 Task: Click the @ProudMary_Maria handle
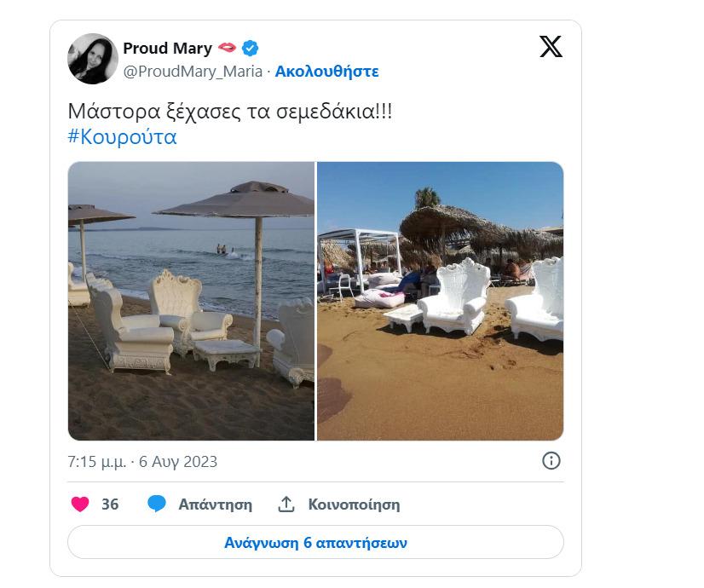coord(193,72)
